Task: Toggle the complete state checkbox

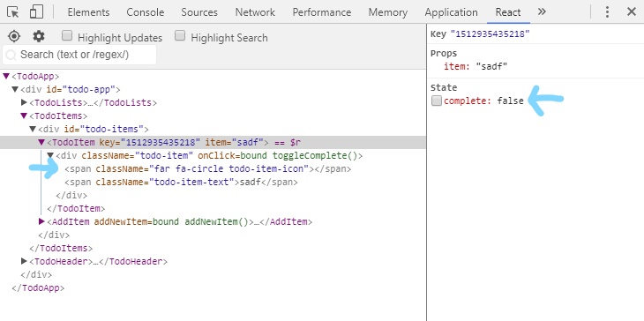Action: (x=436, y=101)
